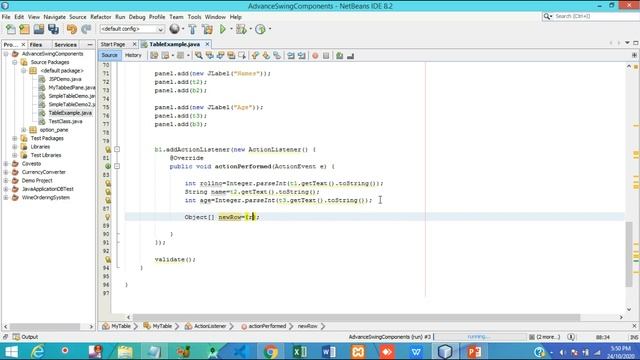The height and width of the screenshot is (360, 640).
Task: Expand the option_pane package
Action: (24, 130)
